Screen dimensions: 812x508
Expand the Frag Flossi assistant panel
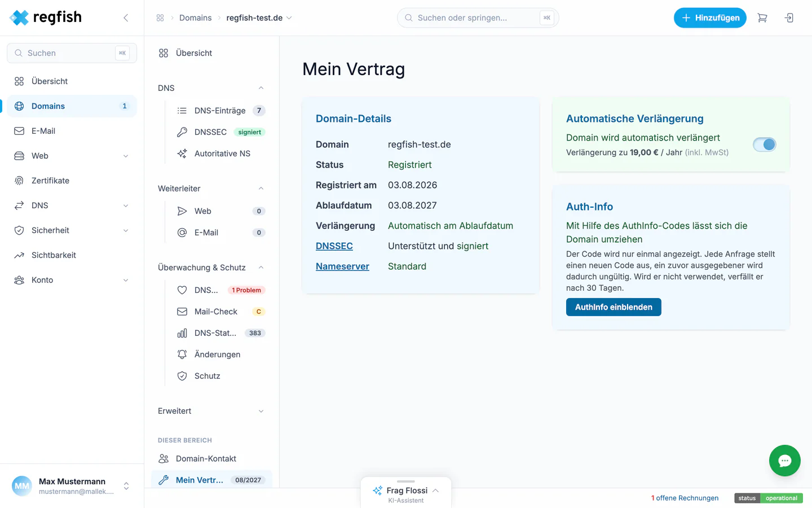click(435, 491)
